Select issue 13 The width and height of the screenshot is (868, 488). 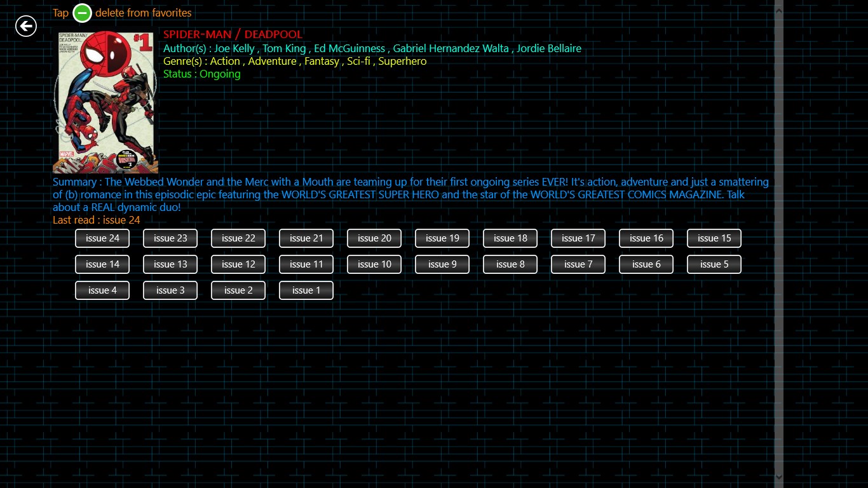coord(170,264)
